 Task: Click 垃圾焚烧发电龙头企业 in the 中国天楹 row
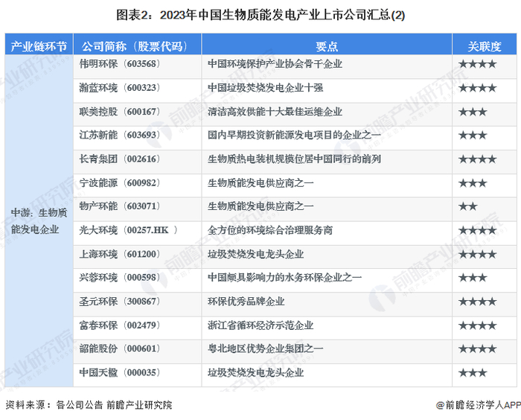tap(255, 372)
